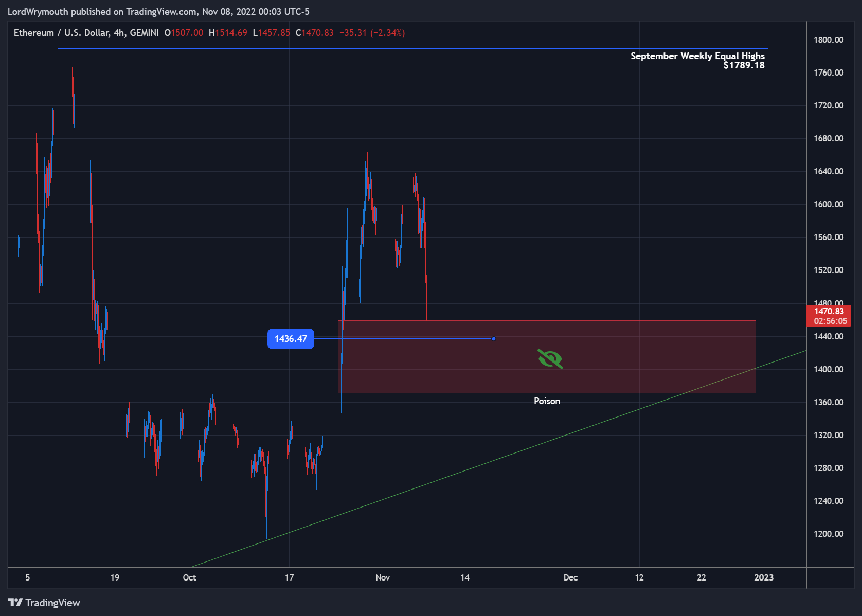Click the 1280.00 price axis label

pyautogui.click(x=829, y=468)
